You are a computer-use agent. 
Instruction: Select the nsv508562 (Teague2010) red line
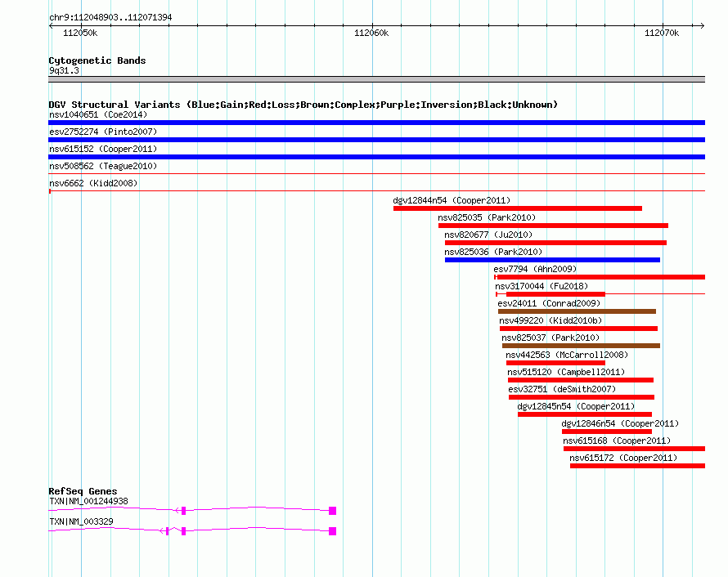pyautogui.click(x=376, y=174)
